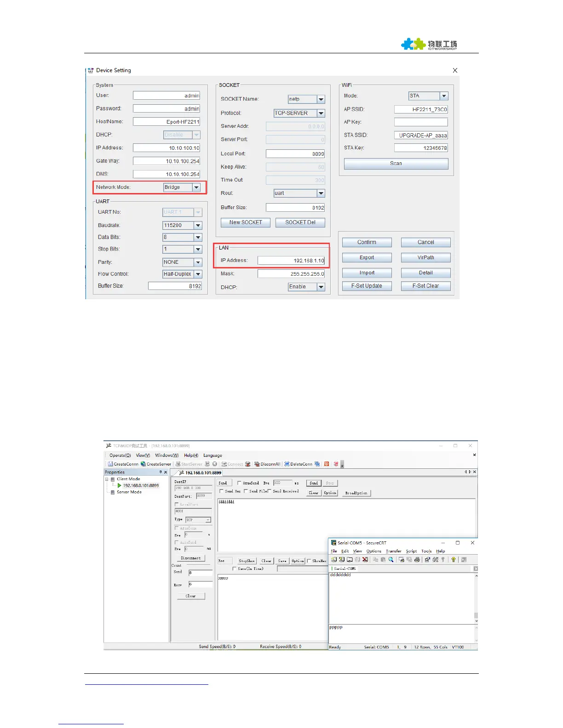Click the Scan button

click(396, 164)
